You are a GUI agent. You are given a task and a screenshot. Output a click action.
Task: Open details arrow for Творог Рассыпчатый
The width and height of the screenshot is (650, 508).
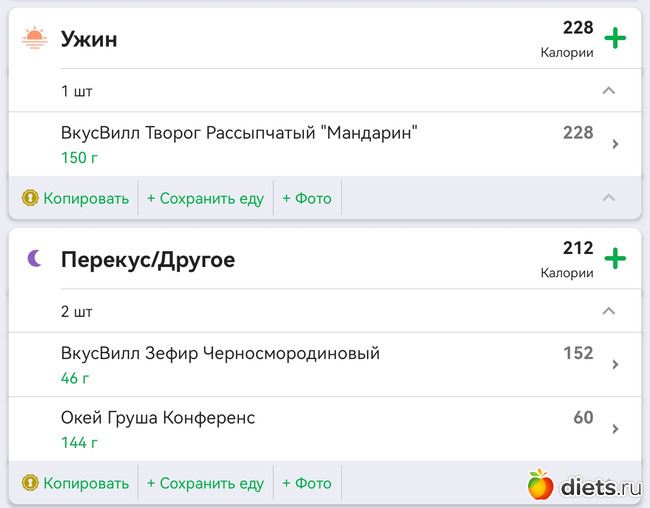tap(615, 144)
